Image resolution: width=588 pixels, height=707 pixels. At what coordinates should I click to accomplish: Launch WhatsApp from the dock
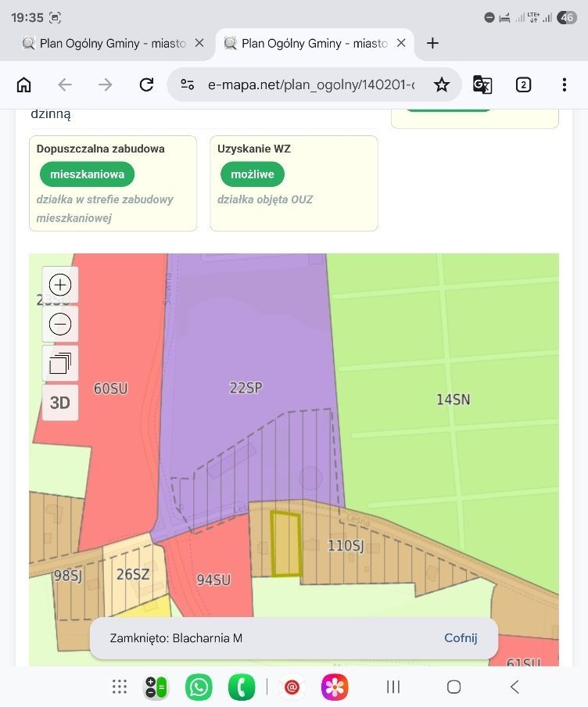point(199,687)
